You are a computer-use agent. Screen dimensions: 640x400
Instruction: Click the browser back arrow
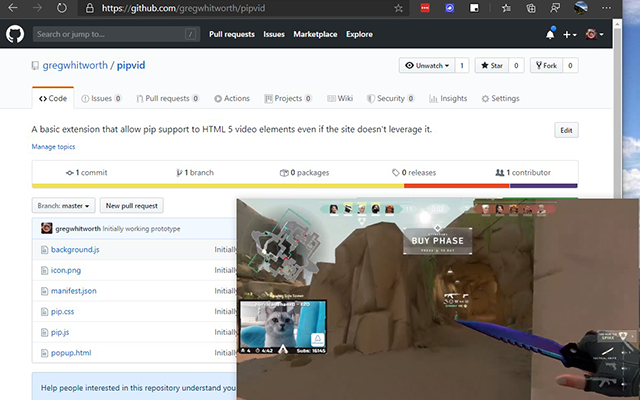[13, 8]
